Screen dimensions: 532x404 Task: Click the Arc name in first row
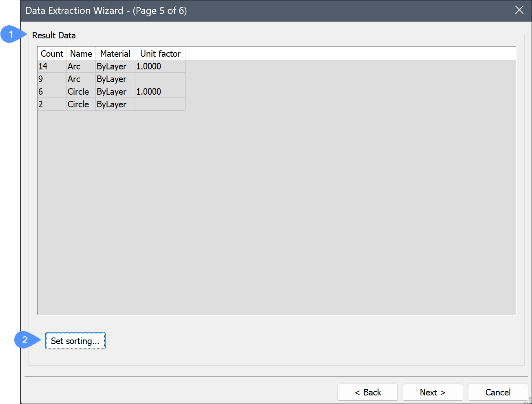pyautogui.click(x=74, y=66)
